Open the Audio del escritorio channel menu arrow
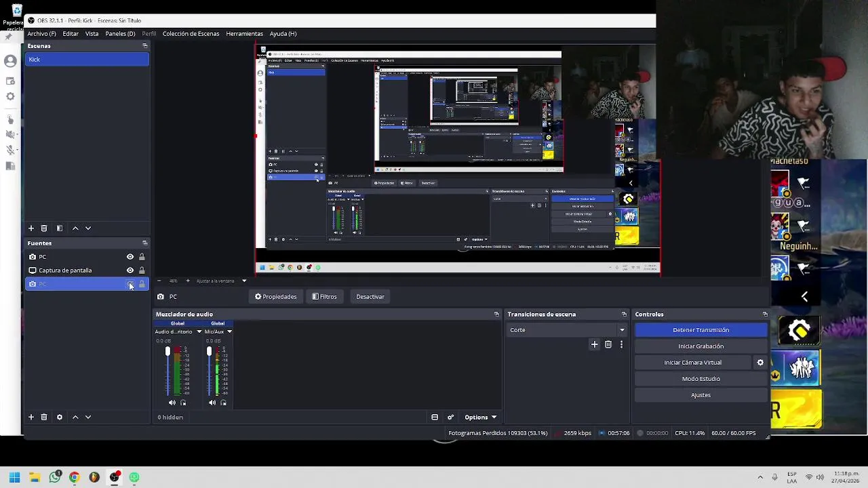The height and width of the screenshot is (488, 868). 199,332
